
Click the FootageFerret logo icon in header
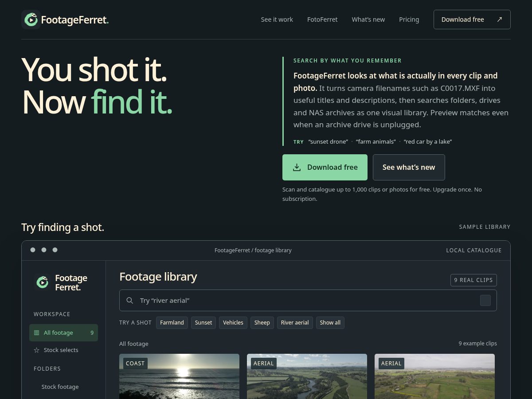(31, 20)
